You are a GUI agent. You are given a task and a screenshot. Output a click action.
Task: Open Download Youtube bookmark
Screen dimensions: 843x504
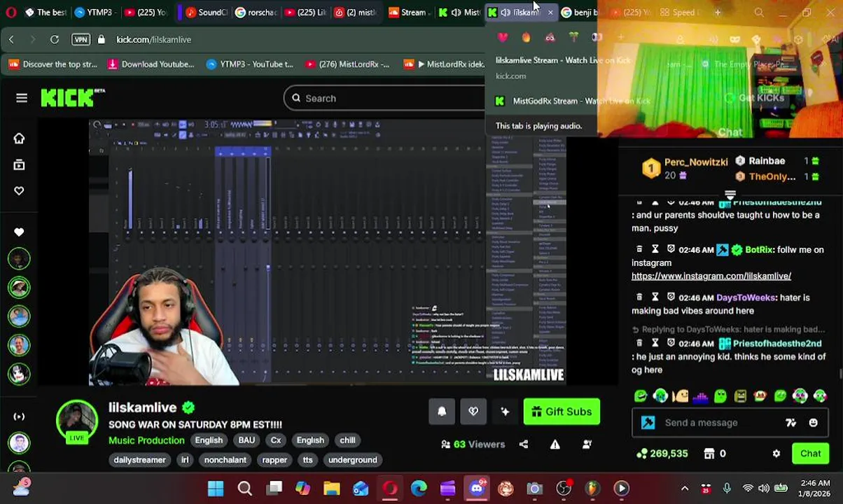coord(151,64)
